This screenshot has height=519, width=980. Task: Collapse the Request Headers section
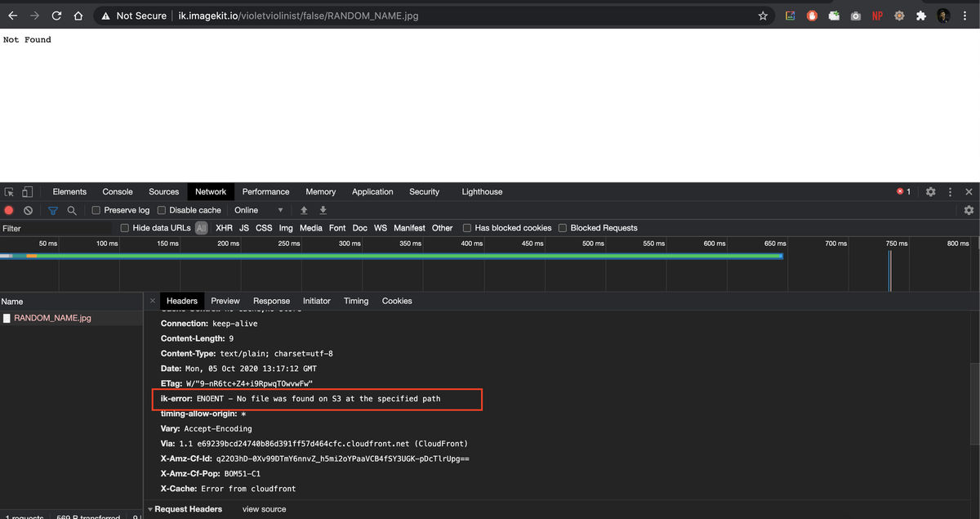pyautogui.click(x=150, y=509)
